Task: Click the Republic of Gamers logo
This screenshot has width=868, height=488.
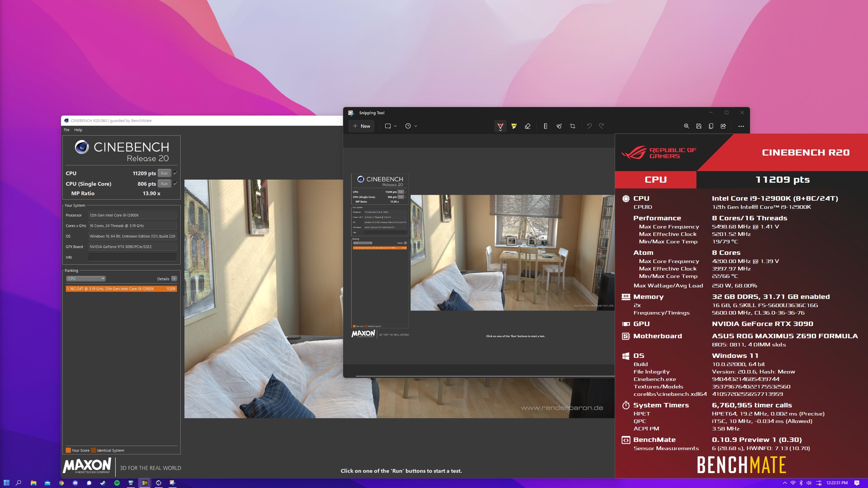Action: point(658,153)
